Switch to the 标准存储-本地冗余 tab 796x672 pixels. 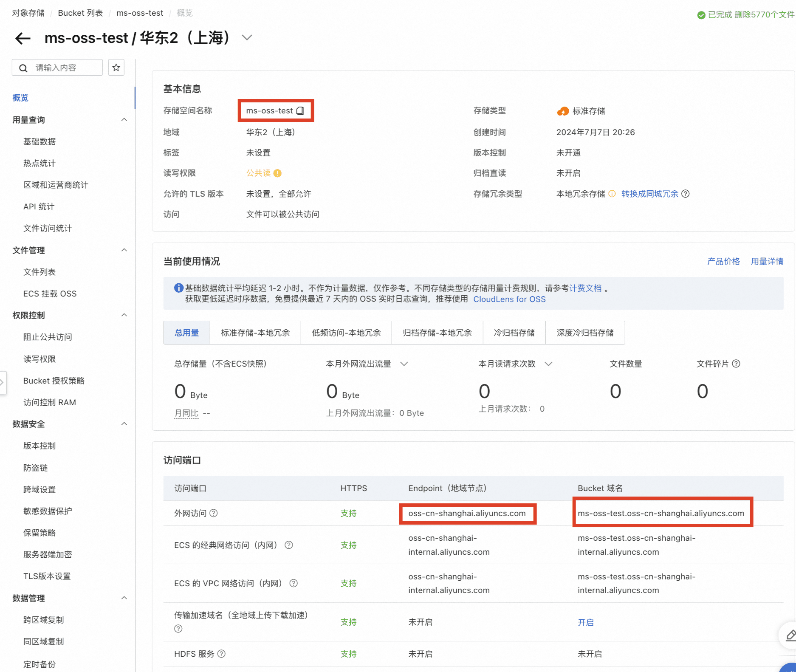pyautogui.click(x=255, y=333)
